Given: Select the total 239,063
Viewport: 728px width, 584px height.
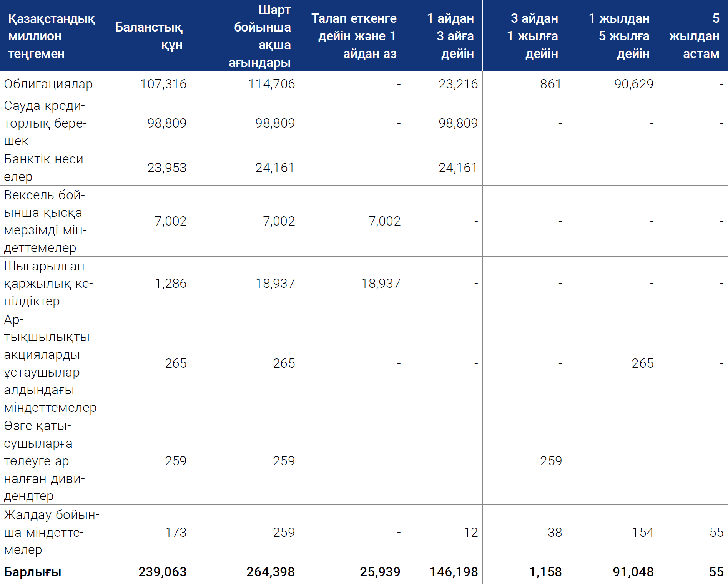Looking at the screenshot, I should (163, 572).
